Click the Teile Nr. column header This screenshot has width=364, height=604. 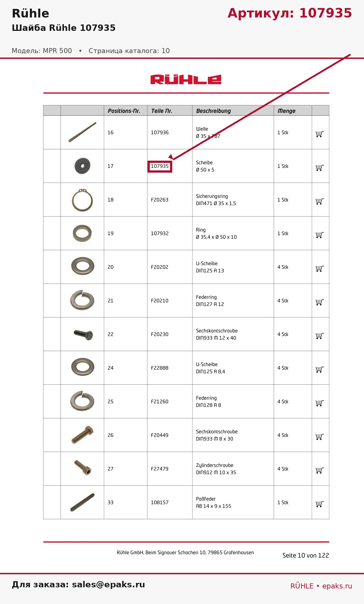click(x=162, y=111)
